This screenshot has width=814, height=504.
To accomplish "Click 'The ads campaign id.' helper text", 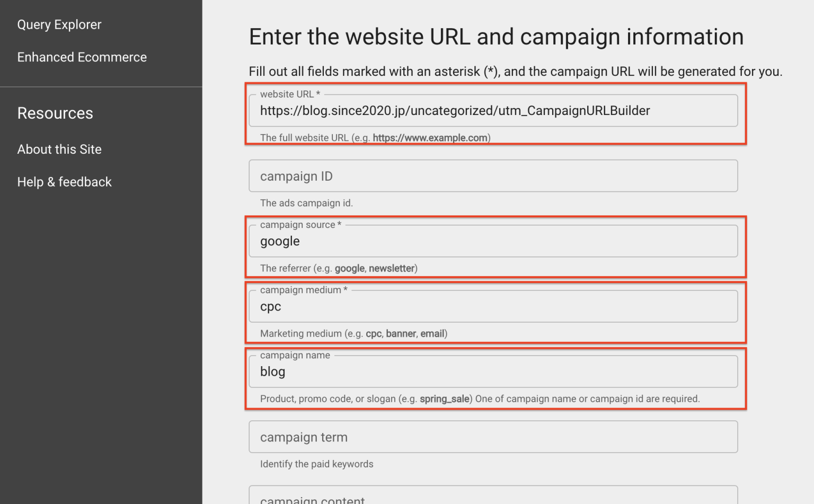I will click(x=306, y=203).
